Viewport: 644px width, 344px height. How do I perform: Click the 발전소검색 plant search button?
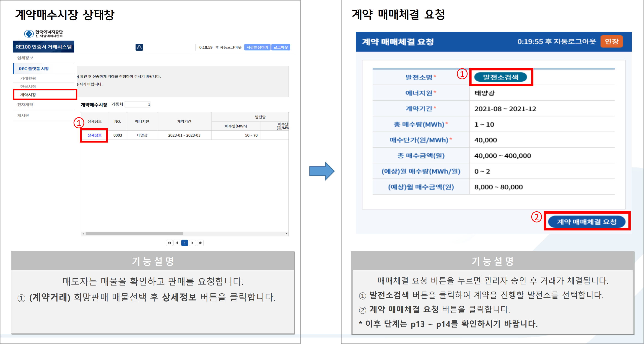(500, 77)
